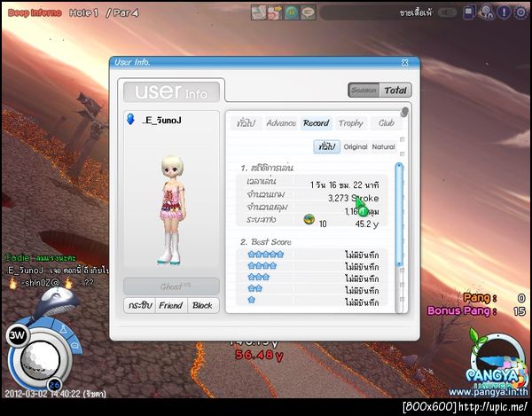Click the phone device icon at top right

(x=468, y=13)
